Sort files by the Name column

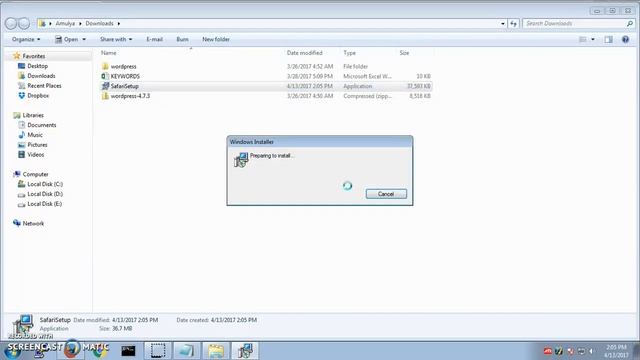click(109, 53)
